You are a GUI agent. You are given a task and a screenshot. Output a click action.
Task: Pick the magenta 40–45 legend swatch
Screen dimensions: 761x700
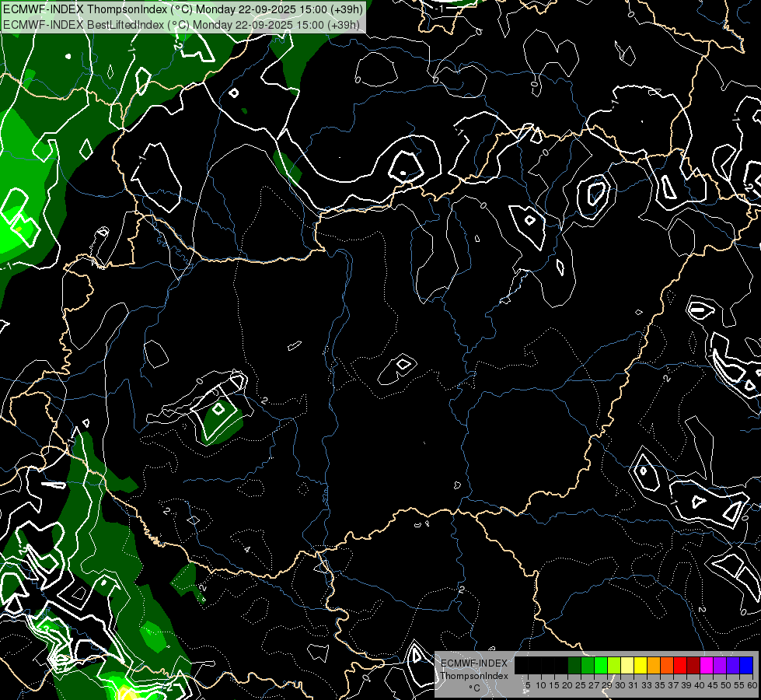coord(707,666)
